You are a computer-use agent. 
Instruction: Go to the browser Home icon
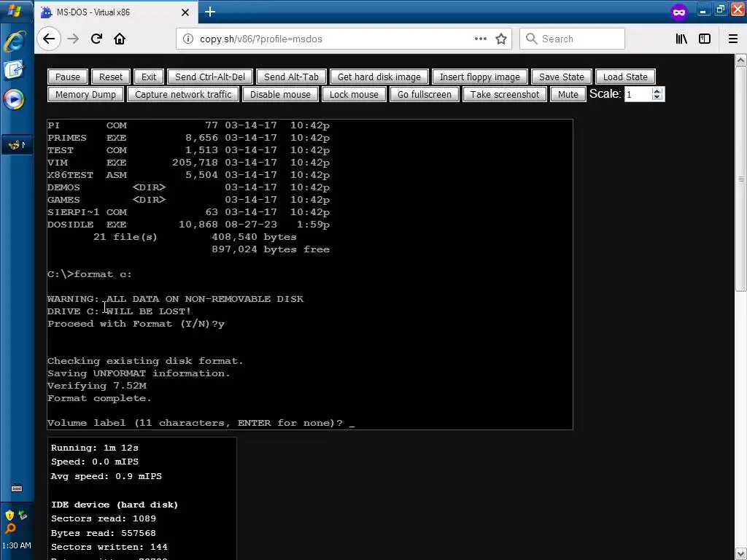tap(120, 39)
